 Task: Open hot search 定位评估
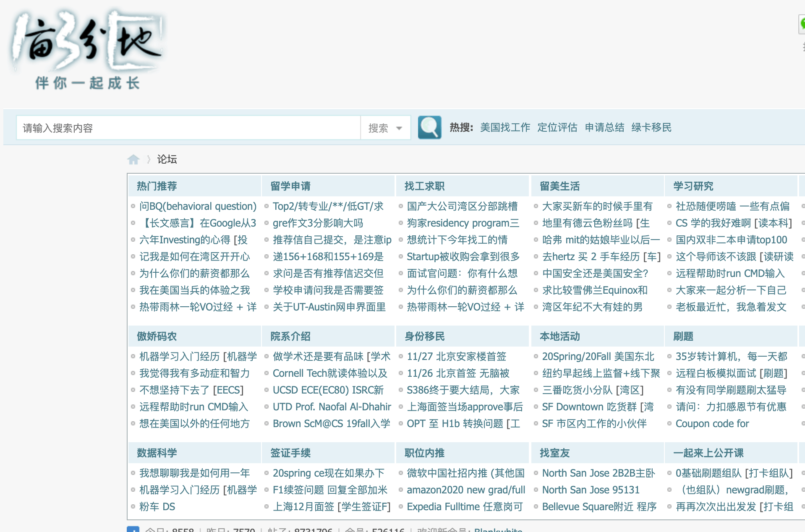tap(557, 128)
